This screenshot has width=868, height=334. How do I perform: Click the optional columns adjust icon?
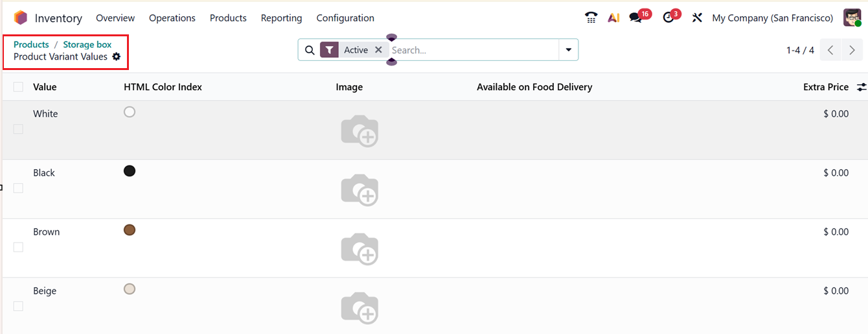pos(861,87)
